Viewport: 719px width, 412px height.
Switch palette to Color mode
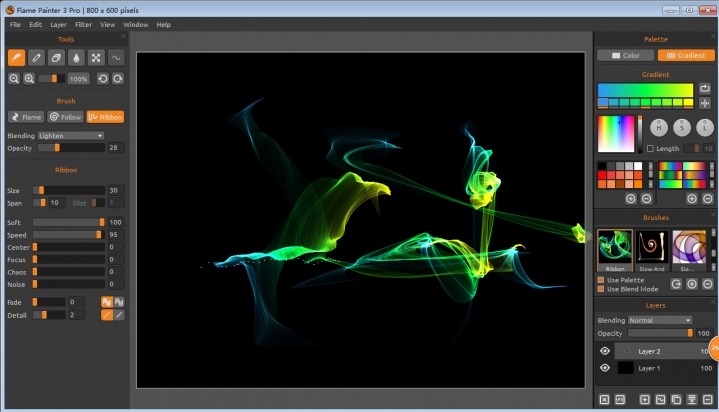coord(626,55)
